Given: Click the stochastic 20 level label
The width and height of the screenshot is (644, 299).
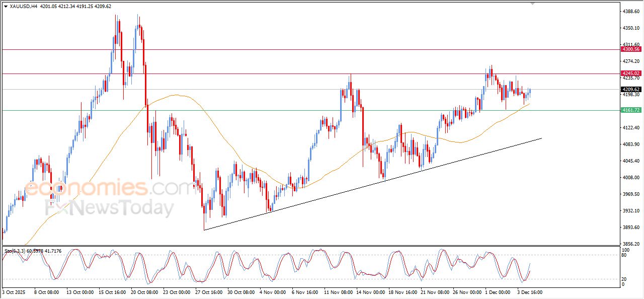Looking at the screenshot, I should point(625,278).
